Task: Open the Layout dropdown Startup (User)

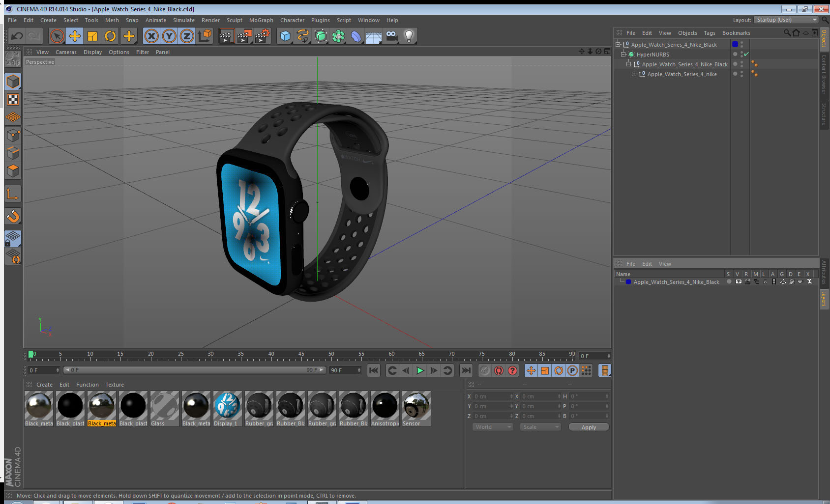Action: (x=786, y=20)
